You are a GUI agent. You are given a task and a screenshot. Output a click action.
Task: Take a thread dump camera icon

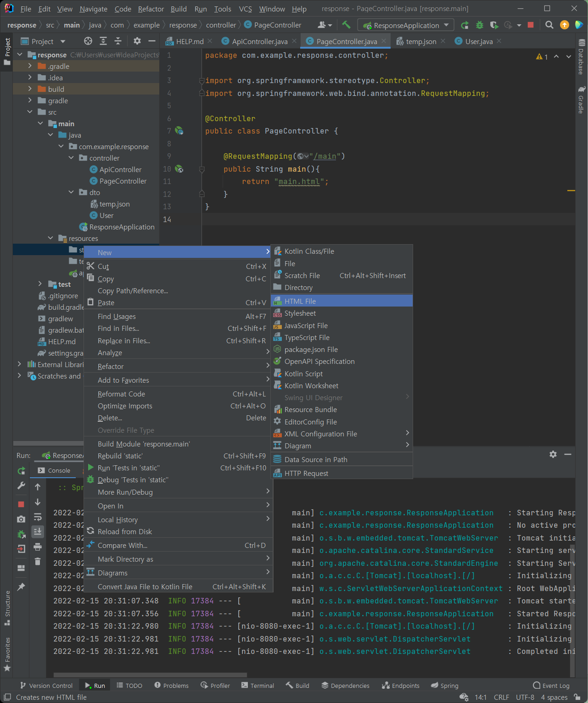click(x=21, y=519)
